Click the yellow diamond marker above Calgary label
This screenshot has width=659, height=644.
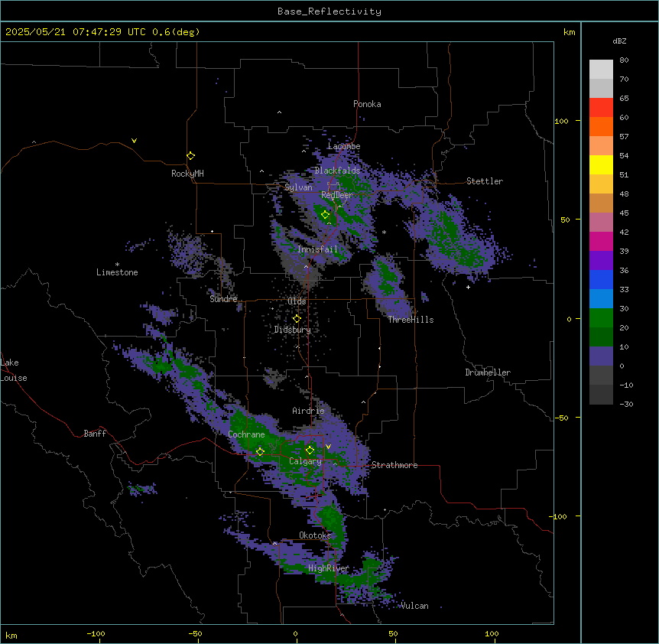[310, 450]
